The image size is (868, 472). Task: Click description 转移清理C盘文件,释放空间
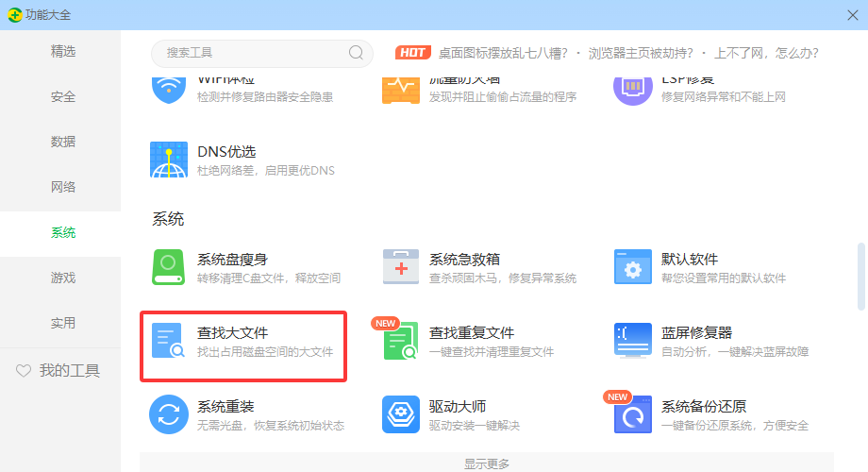pyautogui.click(x=269, y=278)
